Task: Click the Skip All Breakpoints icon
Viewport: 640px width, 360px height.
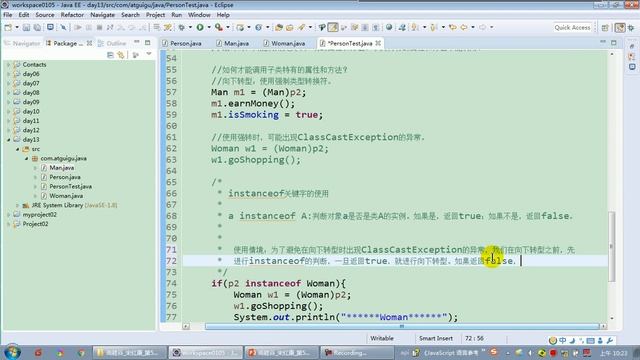Action: tap(63, 27)
